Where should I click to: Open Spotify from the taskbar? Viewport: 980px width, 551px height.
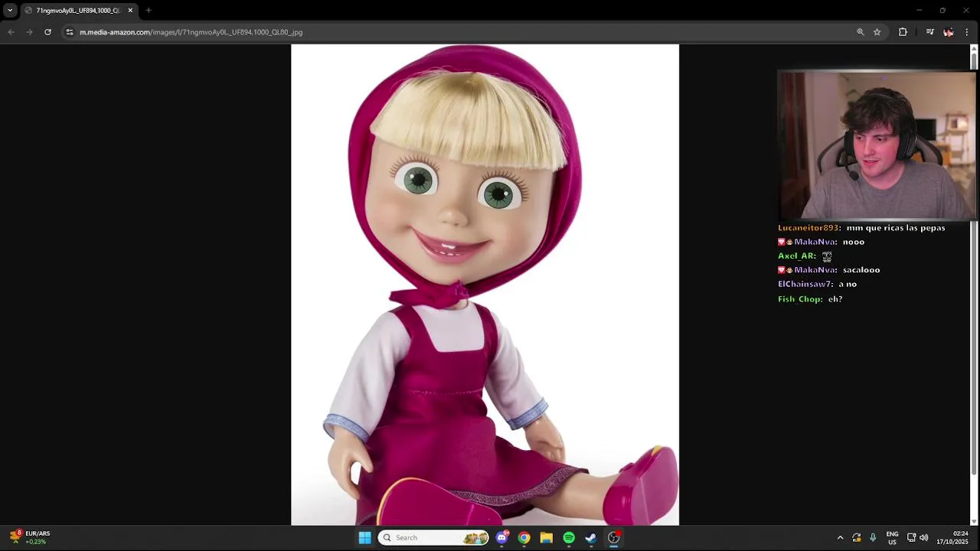[569, 538]
